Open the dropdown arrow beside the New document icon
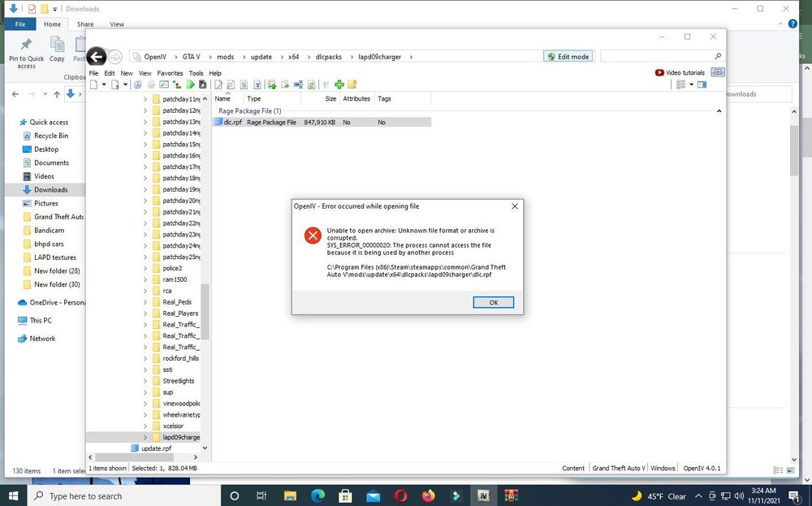Viewport: 812px width, 506px height. coord(104,84)
